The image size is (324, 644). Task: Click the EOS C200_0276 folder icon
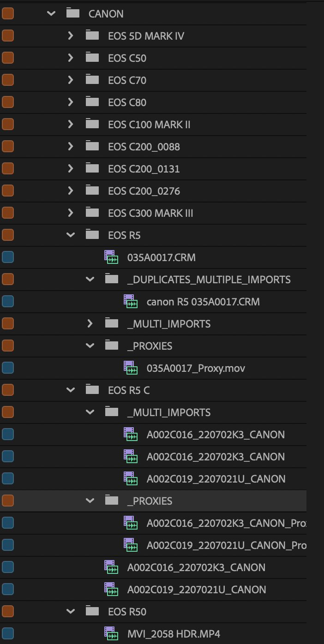[92, 190]
